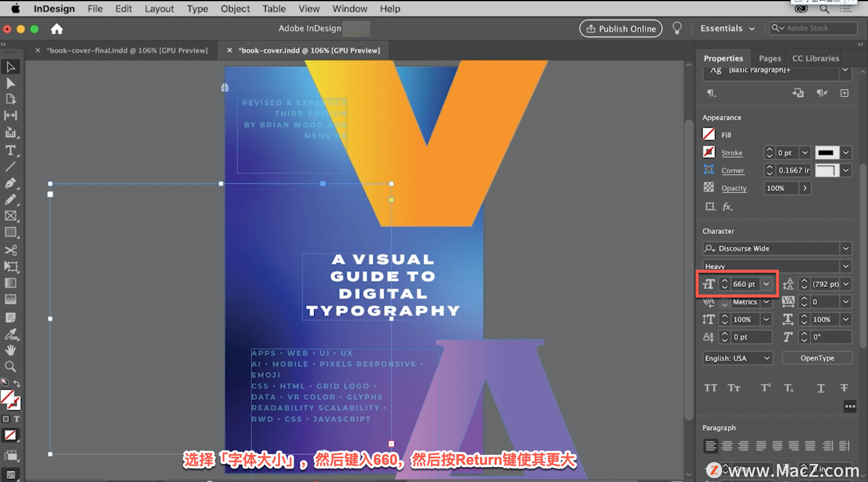Open the leading (792 pt) dropdown

pyautogui.click(x=846, y=284)
